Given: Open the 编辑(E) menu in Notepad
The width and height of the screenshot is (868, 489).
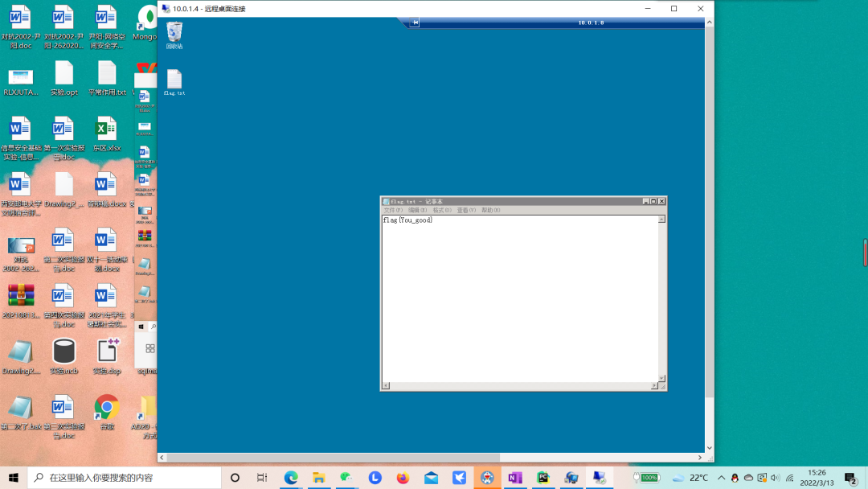Looking at the screenshot, I should tap(417, 211).
